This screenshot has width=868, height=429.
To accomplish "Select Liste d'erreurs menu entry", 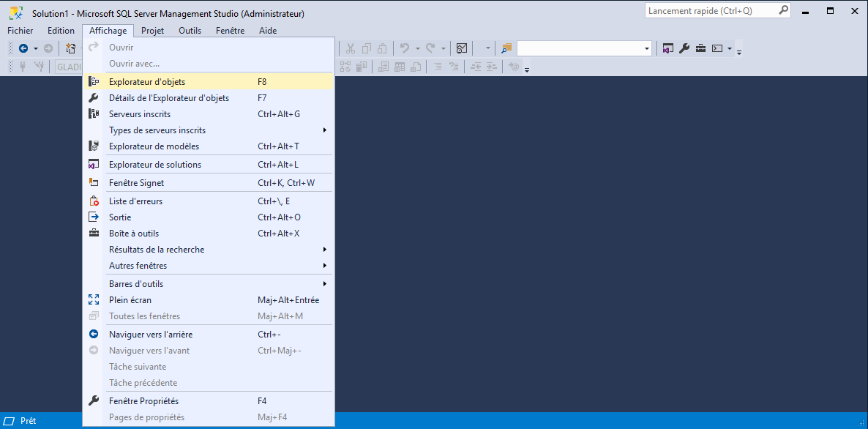I will (x=209, y=201).
